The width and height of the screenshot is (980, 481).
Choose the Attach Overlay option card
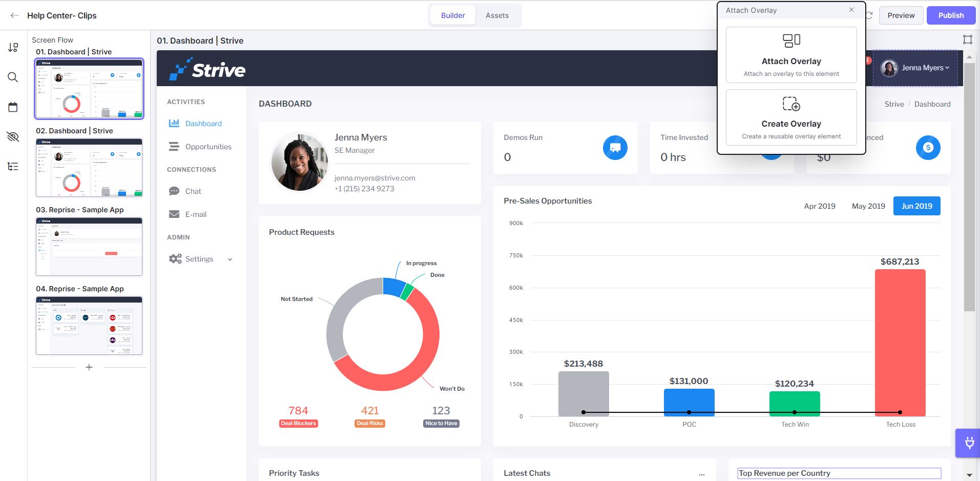tap(791, 55)
